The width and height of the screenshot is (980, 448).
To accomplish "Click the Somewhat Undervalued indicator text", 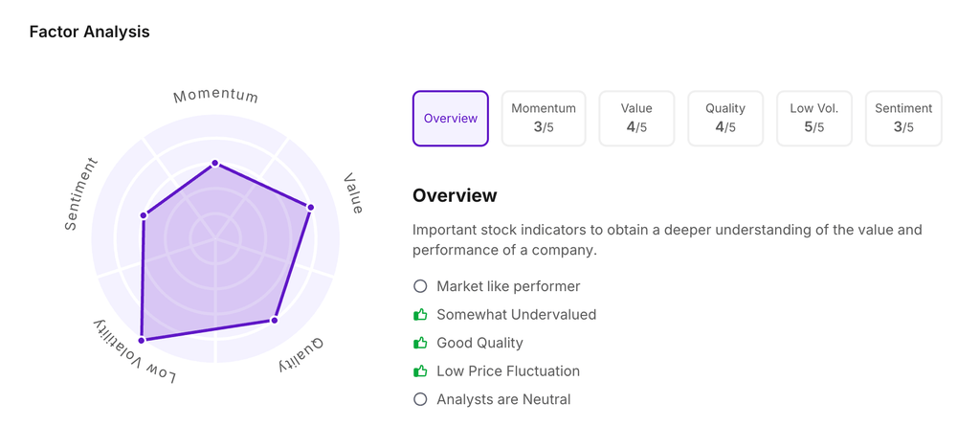I will click(x=516, y=314).
